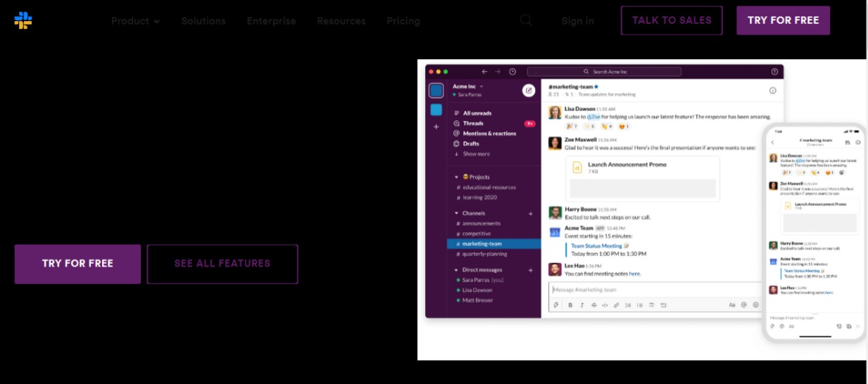Toggle the star next to #marketing-team
Image resolution: width=868 pixels, height=384 pixels.
(596, 87)
